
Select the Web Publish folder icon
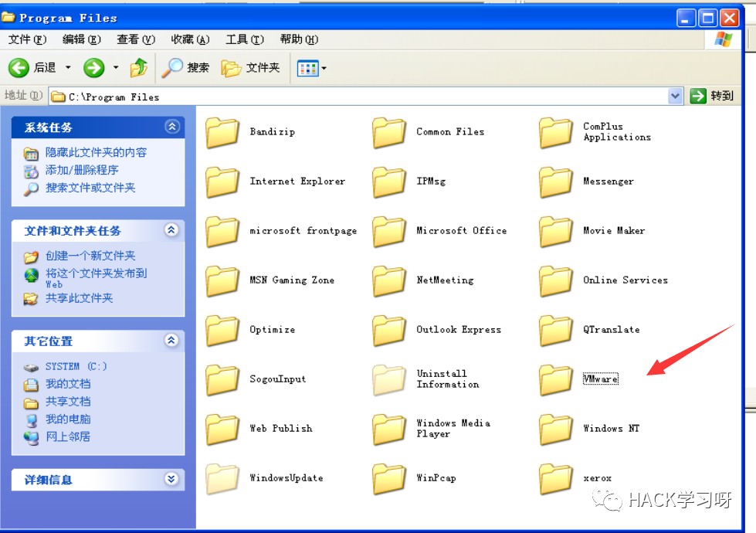222,429
